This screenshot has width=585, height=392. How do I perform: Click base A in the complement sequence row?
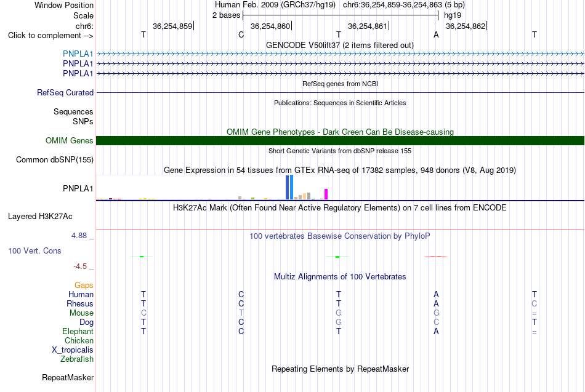pos(436,34)
